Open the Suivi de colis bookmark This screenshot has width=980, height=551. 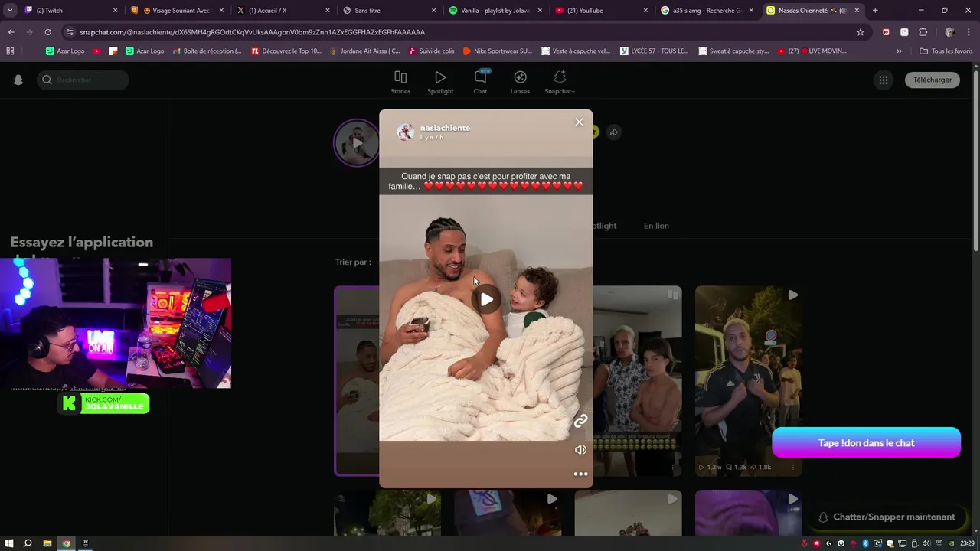coord(431,51)
